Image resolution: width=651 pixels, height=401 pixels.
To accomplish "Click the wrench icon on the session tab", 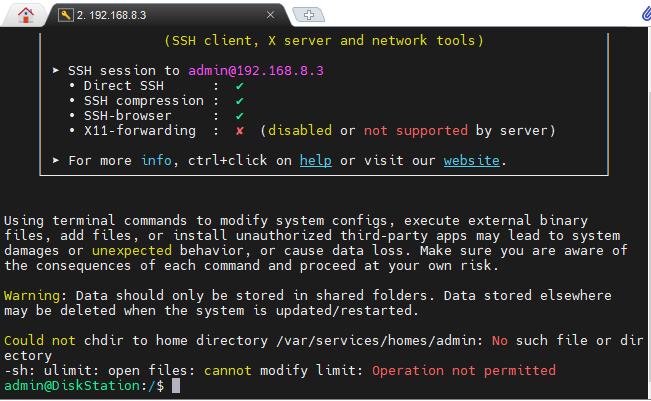I will 66,15.
